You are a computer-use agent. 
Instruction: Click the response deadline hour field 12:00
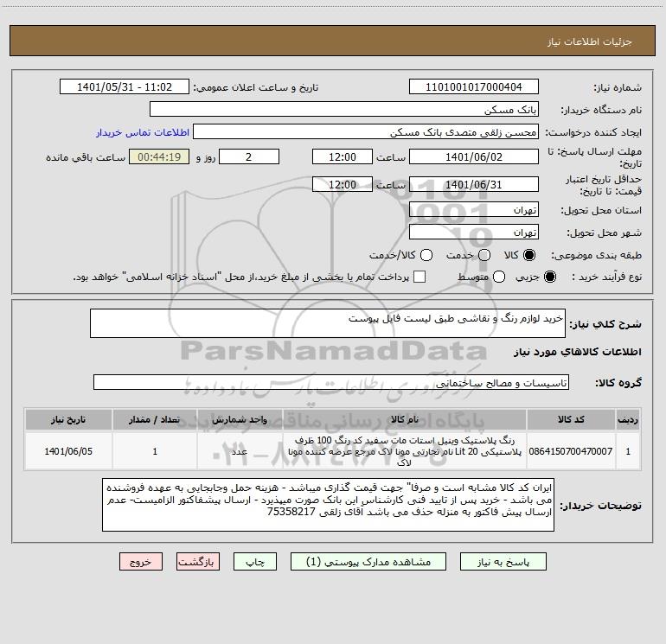click(x=343, y=156)
